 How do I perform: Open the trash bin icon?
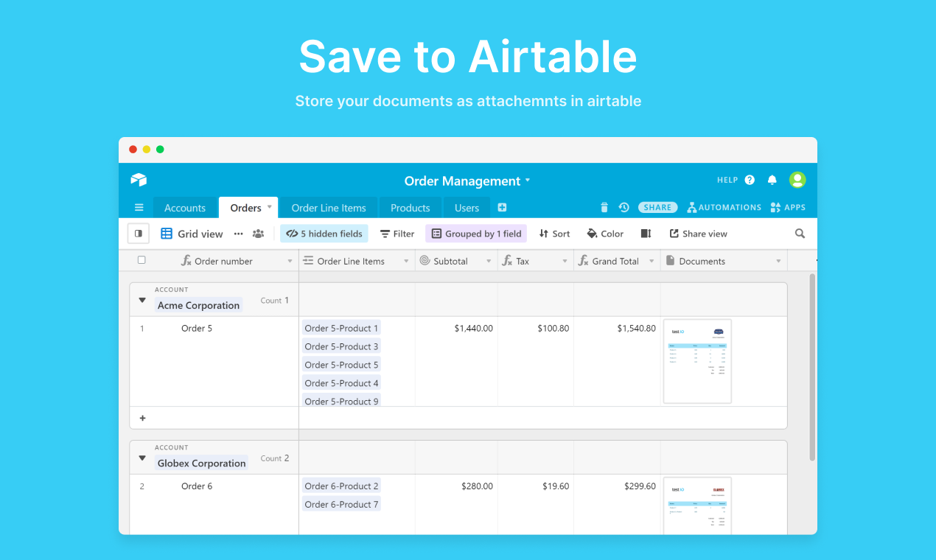pyautogui.click(x=604, y=208)
